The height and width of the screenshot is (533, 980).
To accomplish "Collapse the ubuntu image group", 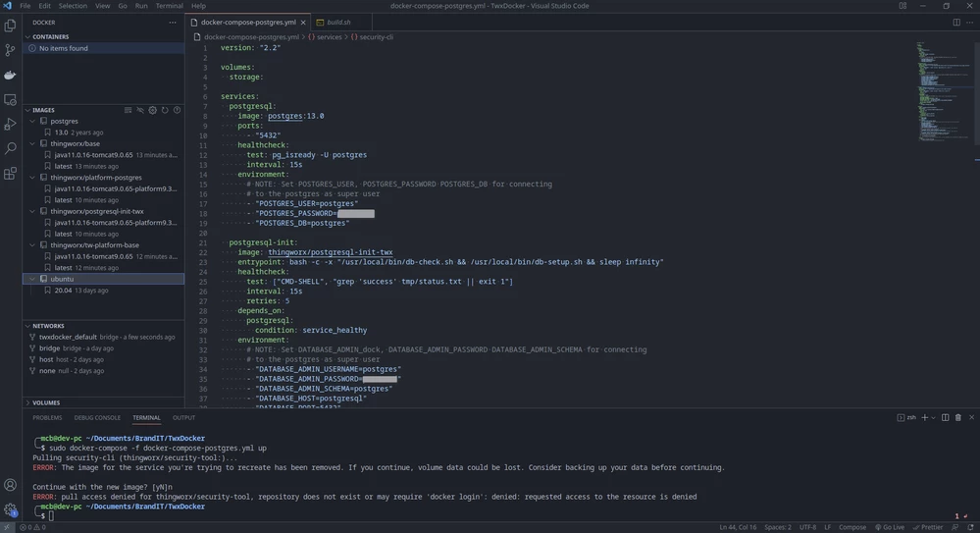I will (x=32, y=279).
